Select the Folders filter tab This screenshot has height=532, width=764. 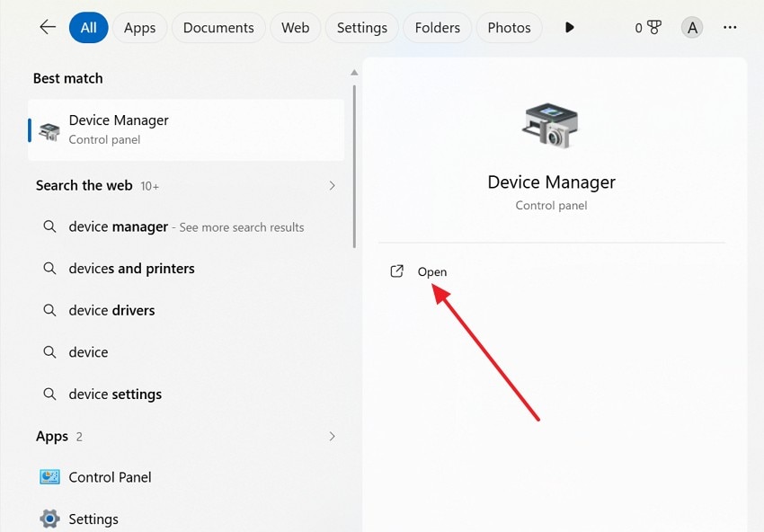point(437,28)
